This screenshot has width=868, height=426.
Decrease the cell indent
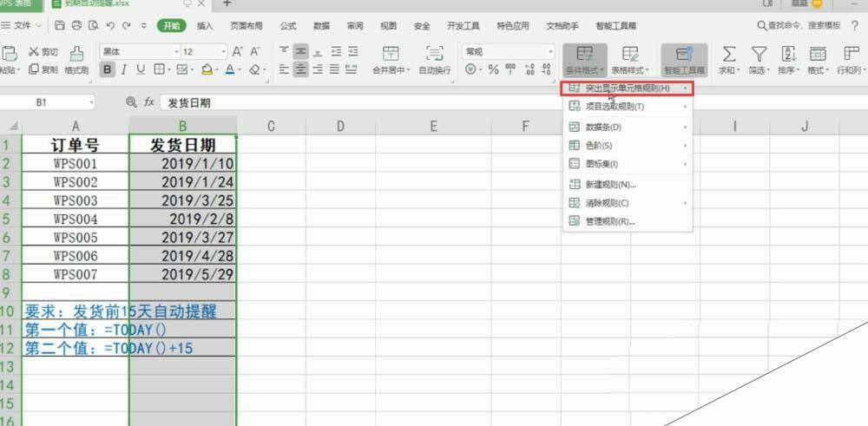(335, 51)
